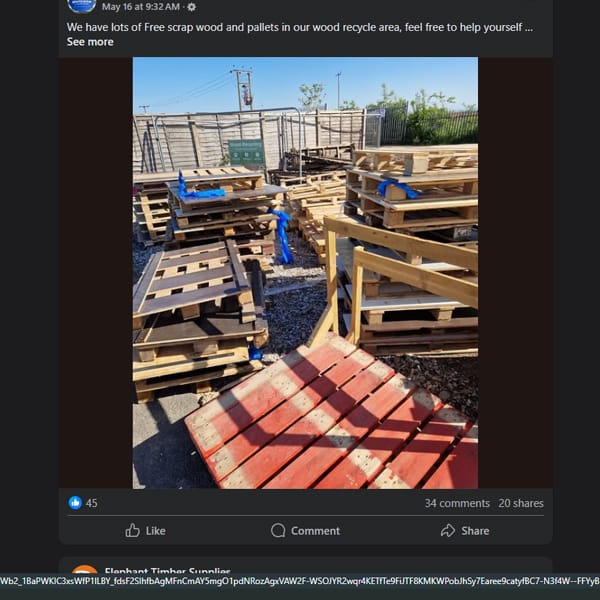600x600 pixels.
Task: Click the URL status bar at bottom
Action: [x=300, y=581]
